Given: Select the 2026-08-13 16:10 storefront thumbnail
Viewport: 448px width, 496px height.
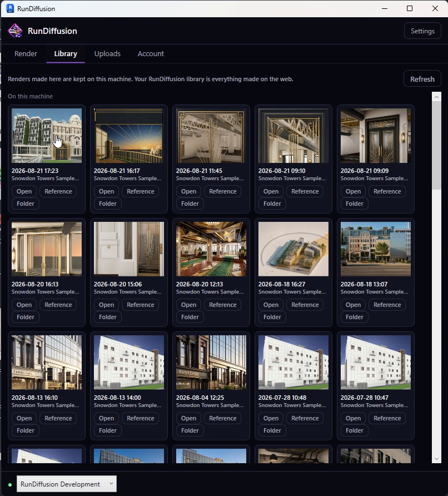Looking at the screenshot, I should pyautogui.click(x=47, y=363).
